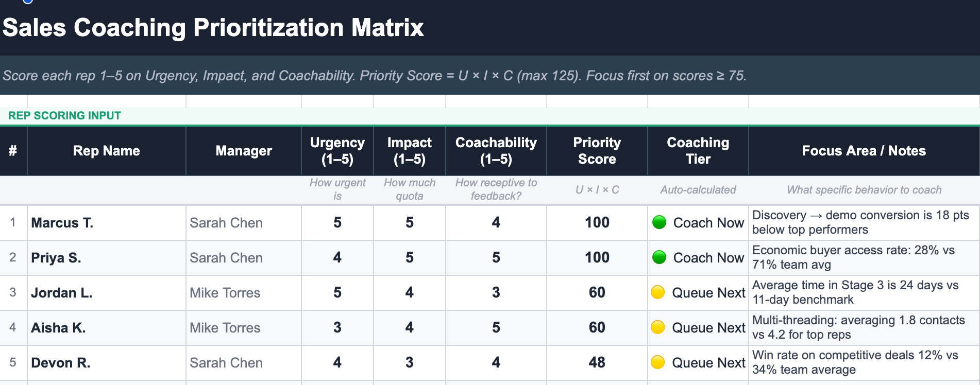
Task: Select Marcus T.'s coachability value 4
Action: [496, 223]
